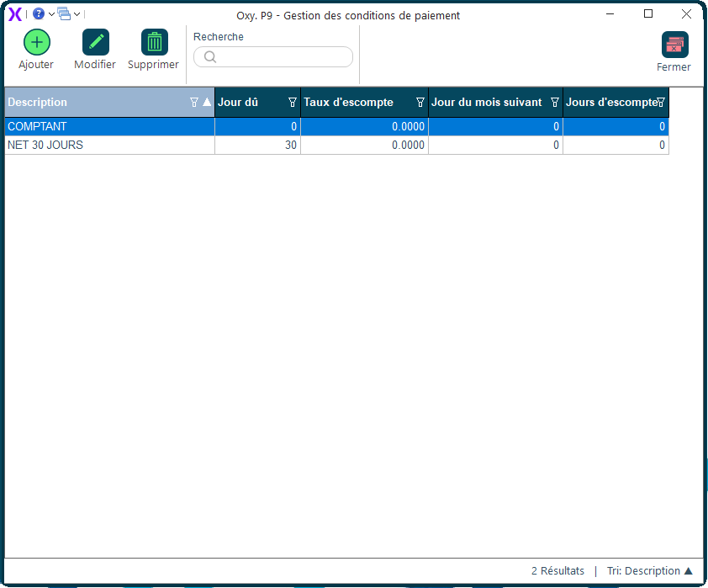The height and width of the screenshot is (588, 708).
Task: Close the window using title bar X
Action: (686, 14)
